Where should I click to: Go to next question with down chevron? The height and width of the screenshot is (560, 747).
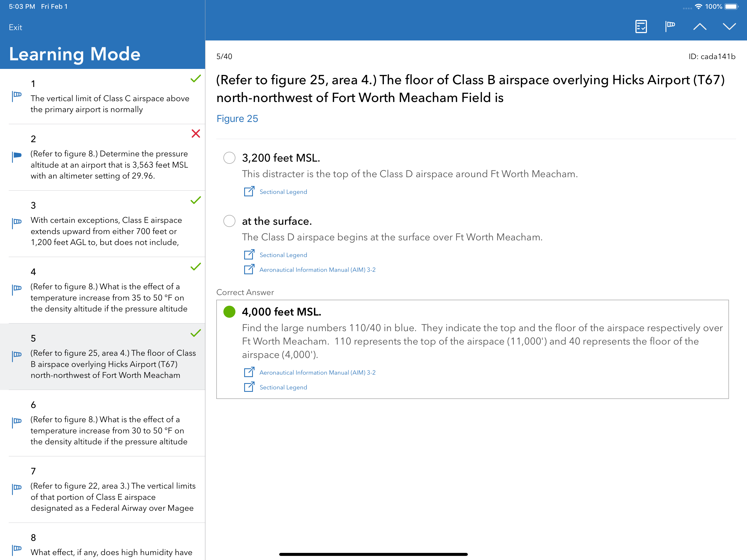pyautogui.click(x=729, y=27)
